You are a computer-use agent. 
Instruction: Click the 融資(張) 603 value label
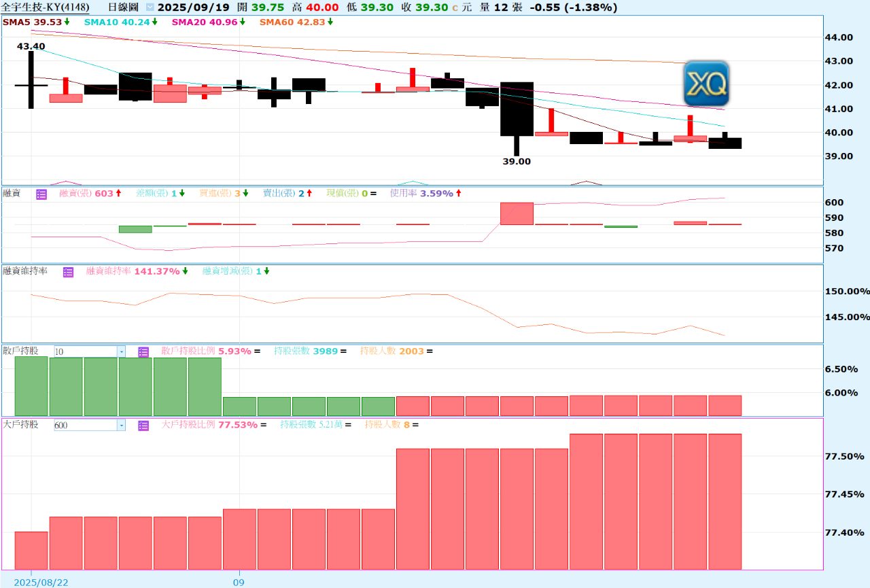(90, 194)
